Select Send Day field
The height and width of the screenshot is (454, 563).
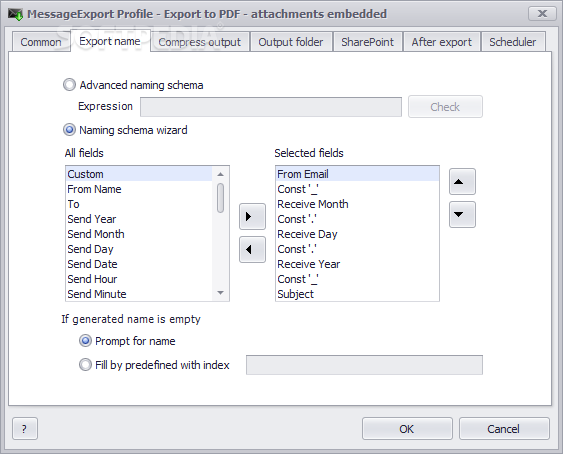(139, 249)
